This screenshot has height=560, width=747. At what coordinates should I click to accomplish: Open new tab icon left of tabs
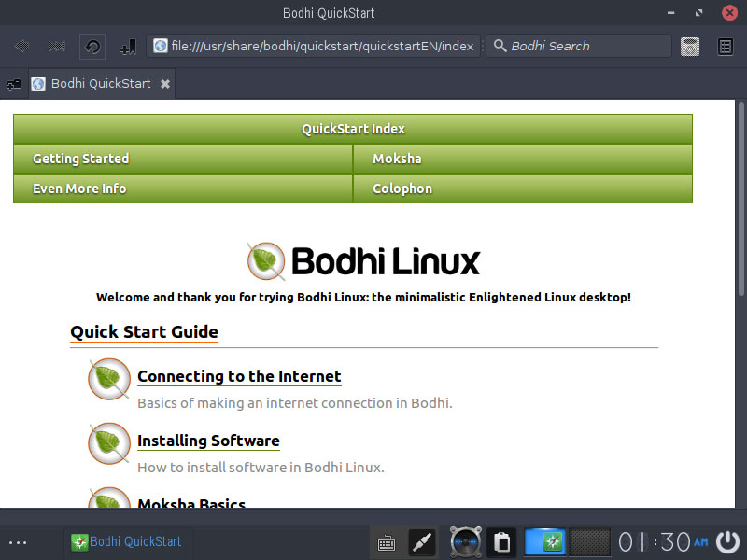coord(14,84)
